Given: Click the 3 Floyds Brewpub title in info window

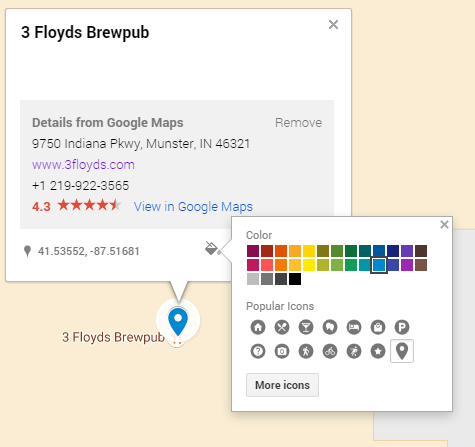Looking at the screenshot, I should (x=85, y=33).
